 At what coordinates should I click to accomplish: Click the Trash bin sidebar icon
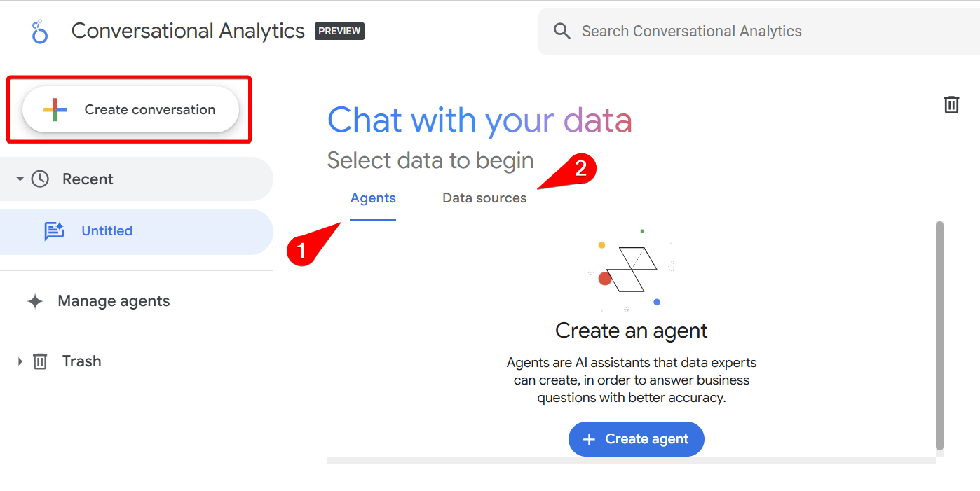(41, 361)
